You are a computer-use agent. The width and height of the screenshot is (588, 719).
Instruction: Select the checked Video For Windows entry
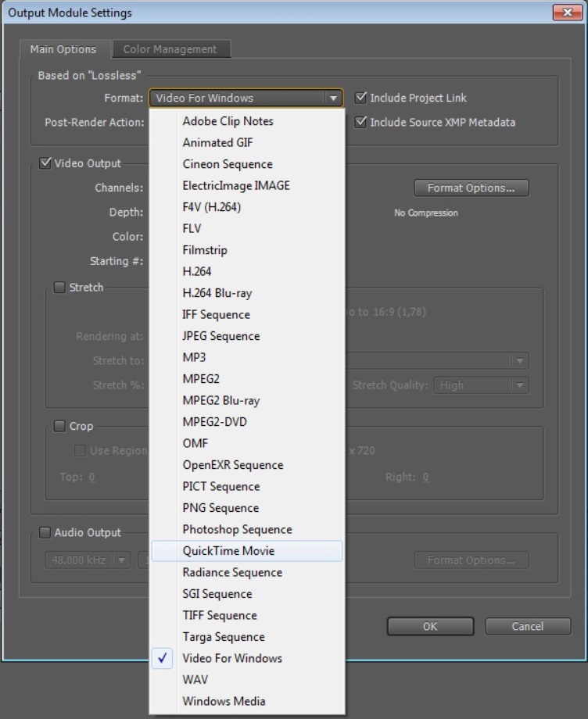tap(231, 658)
